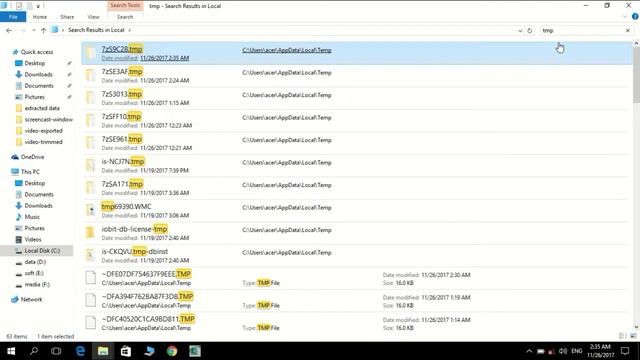Click the tmp69390.WMC file icon

[90, 210]
